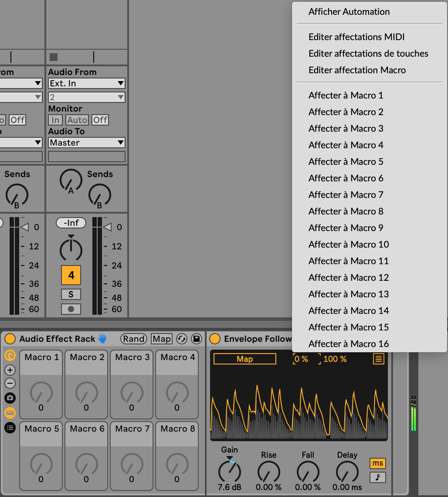448x497 pixels.
Task: Click the Envelope Follower Map button
Action: pyautogui.click(x=244, y=359)
